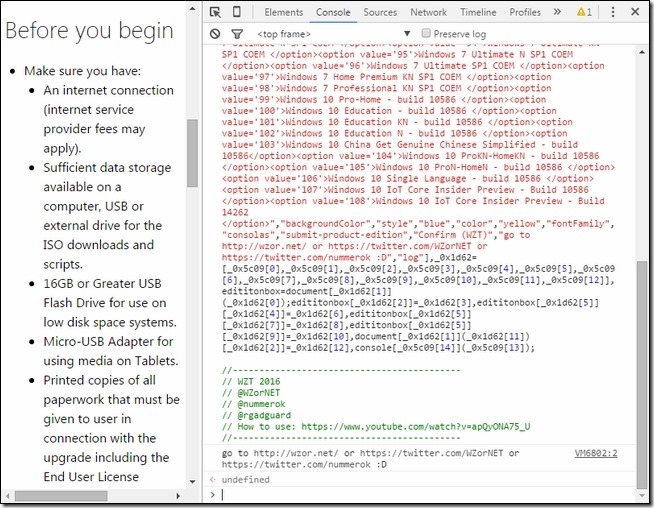
Task: Click the console scrollbar up arrow
Action: tap(642, 52)
